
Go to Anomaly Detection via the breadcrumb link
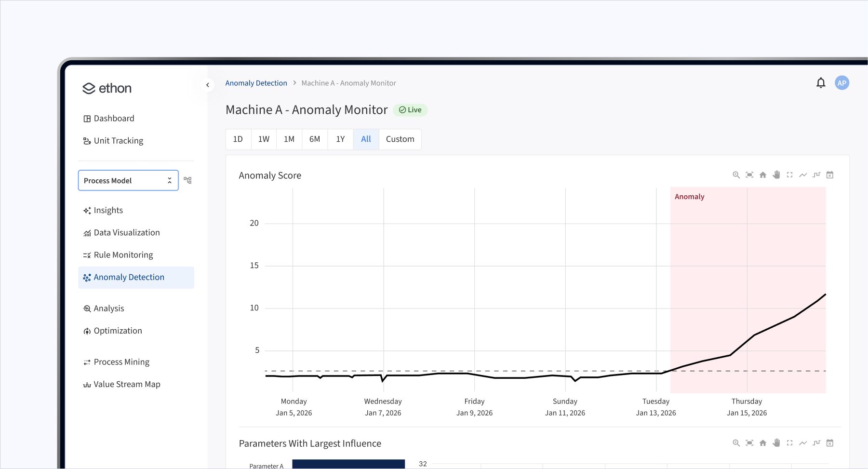256,82
